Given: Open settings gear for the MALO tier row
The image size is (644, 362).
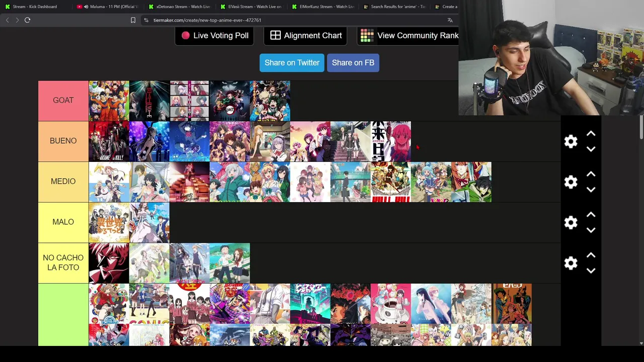Looking at the screenshot, I should coord(571,223).
